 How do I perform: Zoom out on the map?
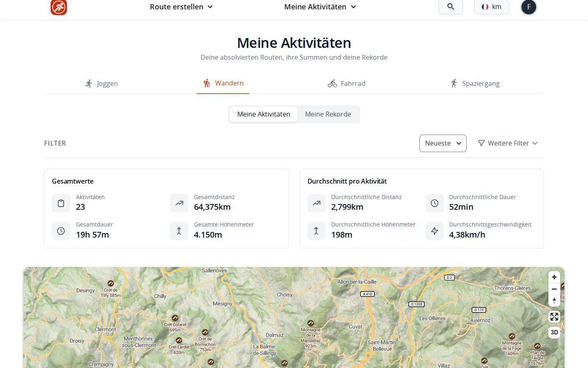[554, 289]
